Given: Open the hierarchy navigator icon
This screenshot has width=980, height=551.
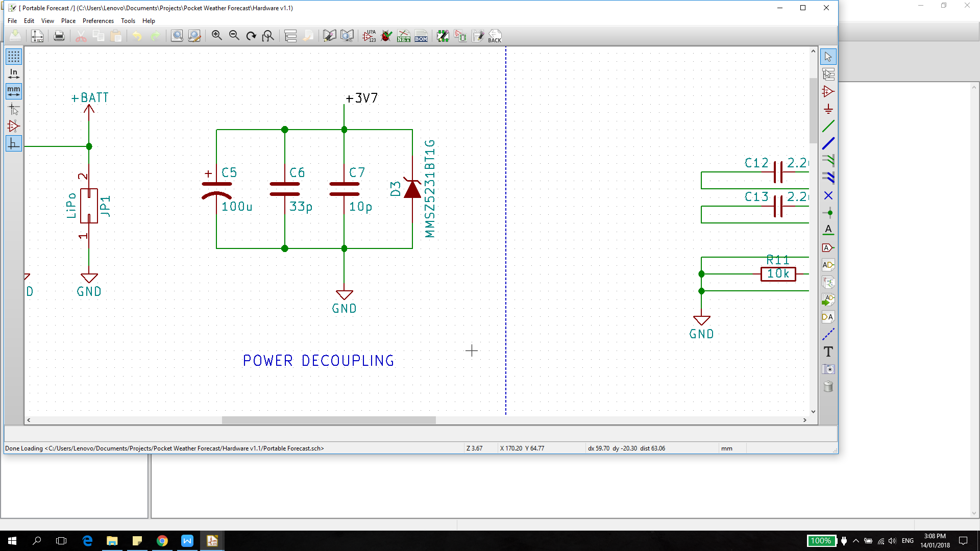Looking at the screenshot, I should pos(290,36).
